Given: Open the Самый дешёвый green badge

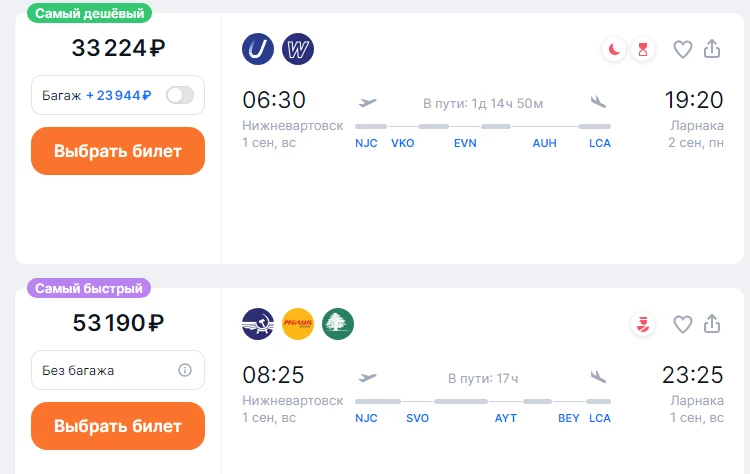Looking at the screenshot, I should [89, 13].
